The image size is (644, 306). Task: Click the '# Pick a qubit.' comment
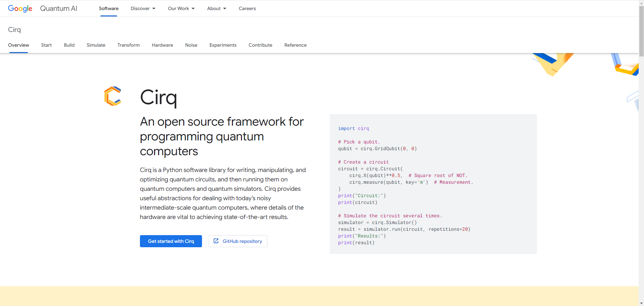(359, 142)
